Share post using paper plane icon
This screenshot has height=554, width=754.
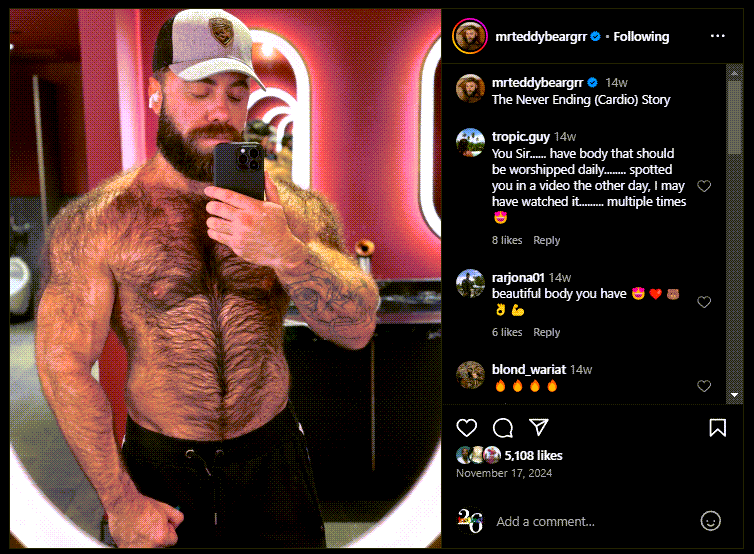click(539, 427)
